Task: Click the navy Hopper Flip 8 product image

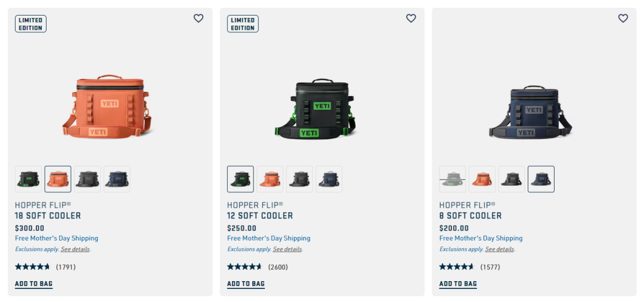Action: coord(531,112)
